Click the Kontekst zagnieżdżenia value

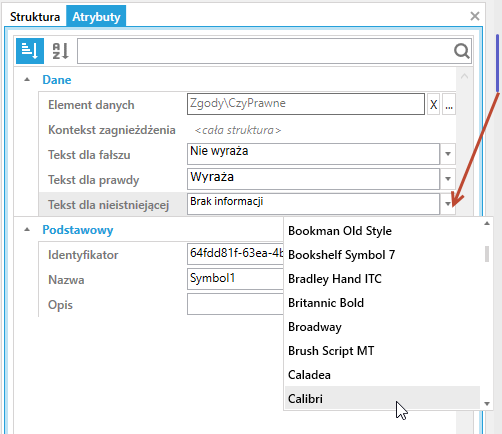point(238,130)
